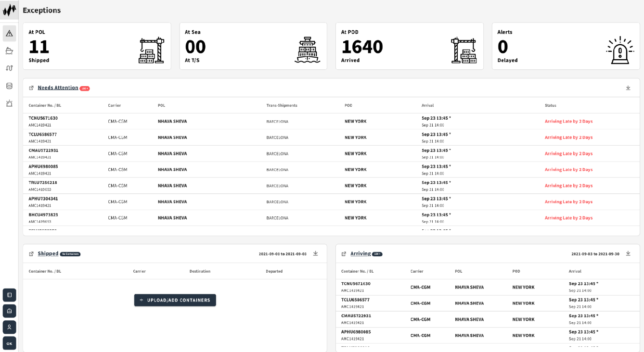
Task: Select container TCNU5671630 row in Needs Attention
Action: [43, 118]
